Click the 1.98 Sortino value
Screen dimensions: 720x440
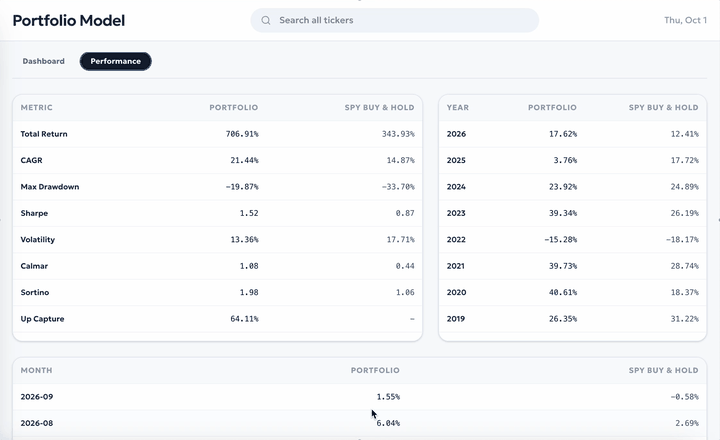(x=249, y=293)
